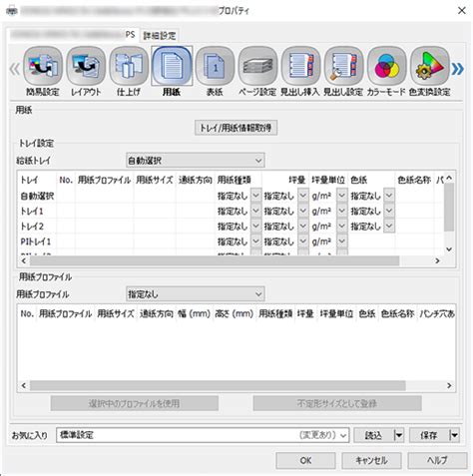
Task: Click profile list horizontal scrollbar left arrow
Action: coord(23,386)
